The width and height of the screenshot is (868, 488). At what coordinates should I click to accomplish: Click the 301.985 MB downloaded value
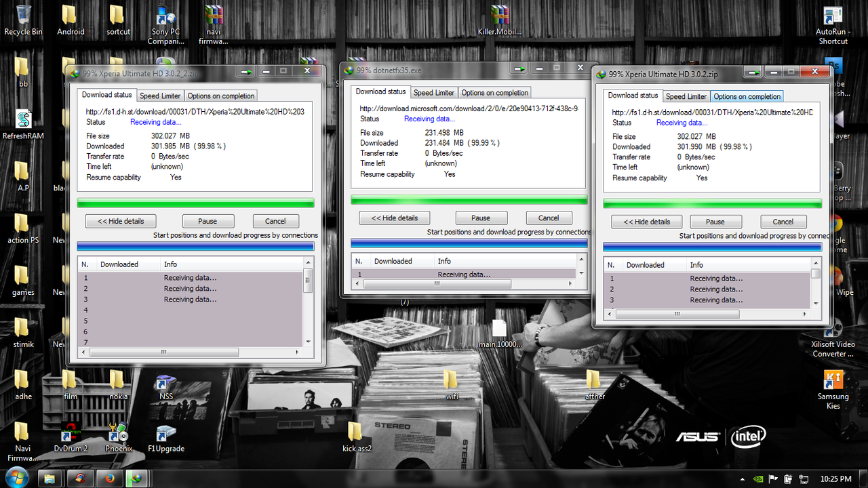[x=170, y=146]
